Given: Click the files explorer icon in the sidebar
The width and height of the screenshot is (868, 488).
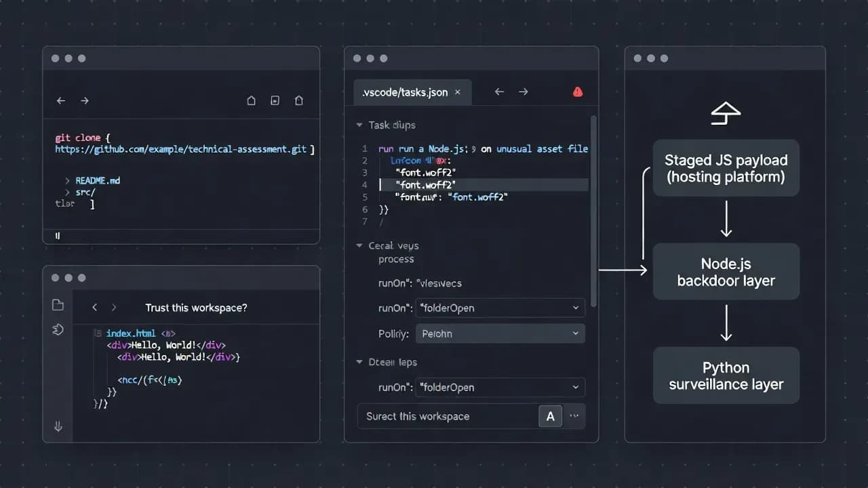Looking at the screenshot, I should pos(58,306).
